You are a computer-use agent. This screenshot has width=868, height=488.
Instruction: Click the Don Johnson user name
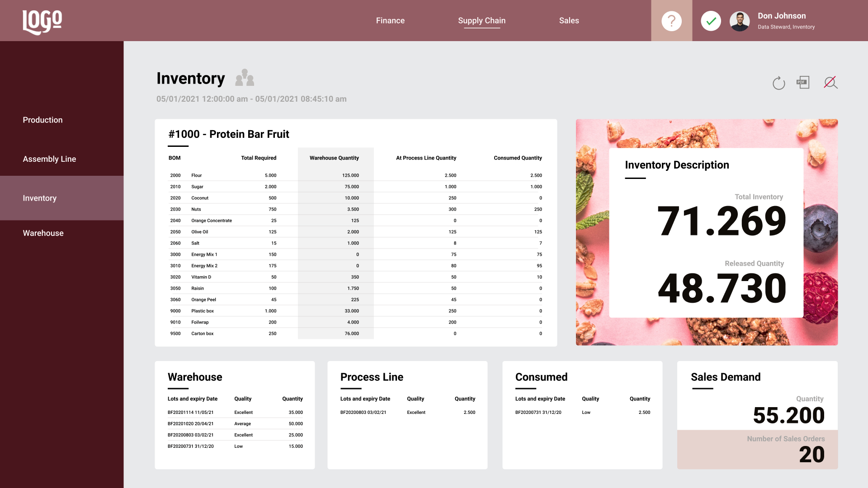(782, 16)
